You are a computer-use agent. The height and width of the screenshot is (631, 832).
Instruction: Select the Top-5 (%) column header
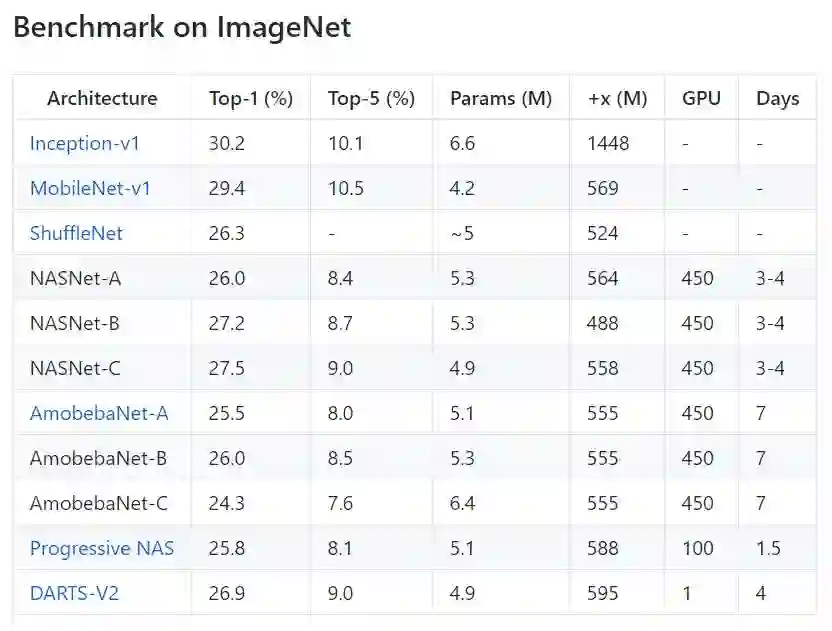371,98
